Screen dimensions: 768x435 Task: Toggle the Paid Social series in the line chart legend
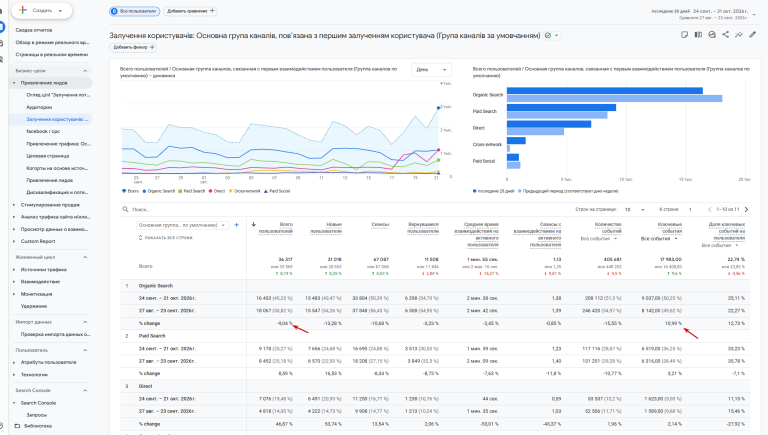click(277, 191)
